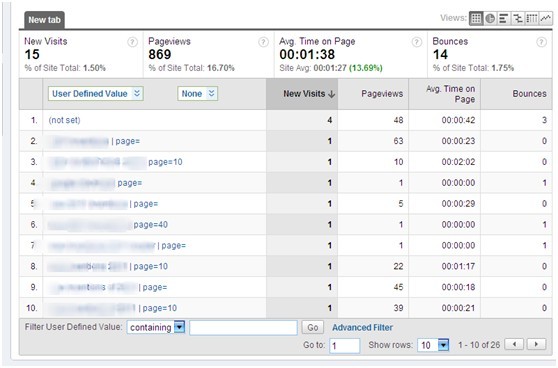Click the Go filter button
The height and width of the screenshot is (368, 558).
click(x=313, y=327)
